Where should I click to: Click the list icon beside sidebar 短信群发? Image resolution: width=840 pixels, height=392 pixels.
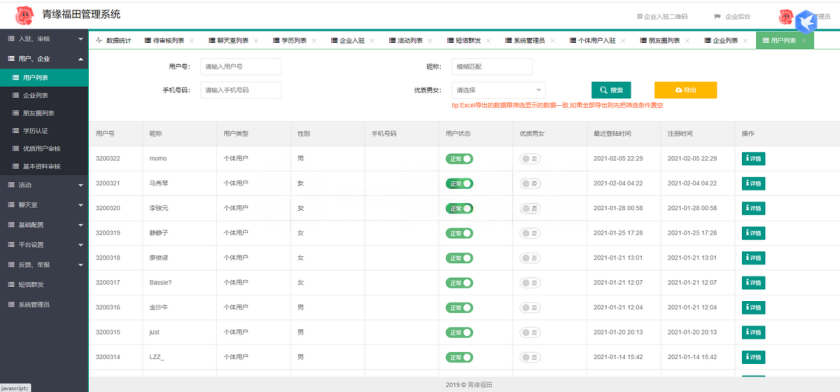[x=11, y=284]
